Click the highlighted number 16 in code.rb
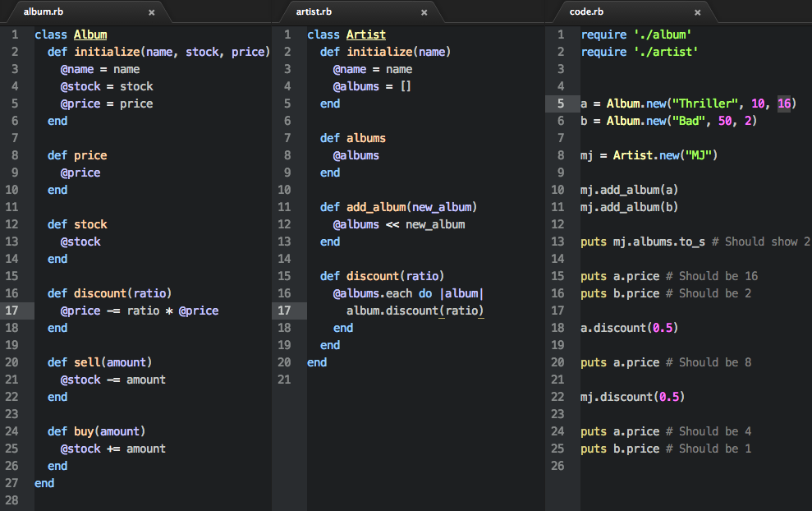 pyautogui.click(x=783, y=104)
